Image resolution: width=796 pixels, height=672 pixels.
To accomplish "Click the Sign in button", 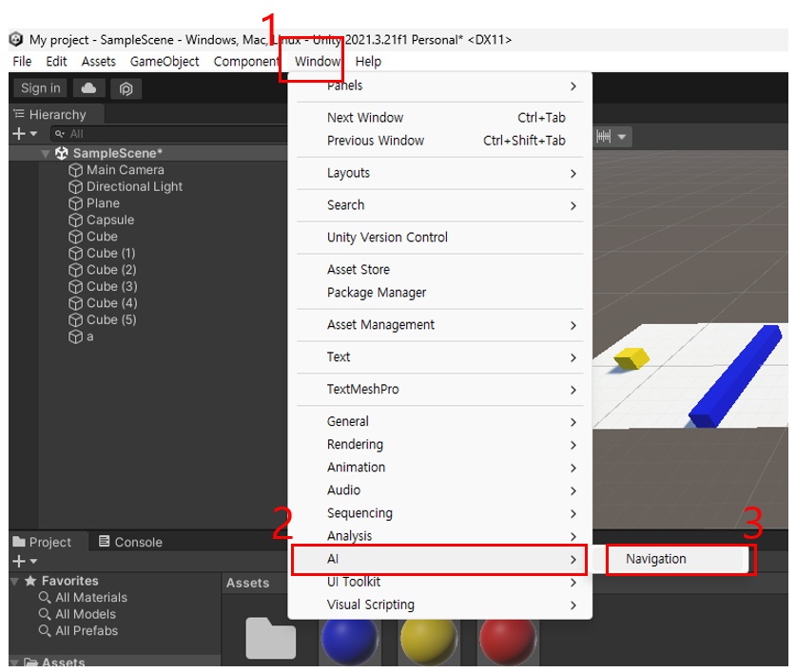I will click(41, 88).
